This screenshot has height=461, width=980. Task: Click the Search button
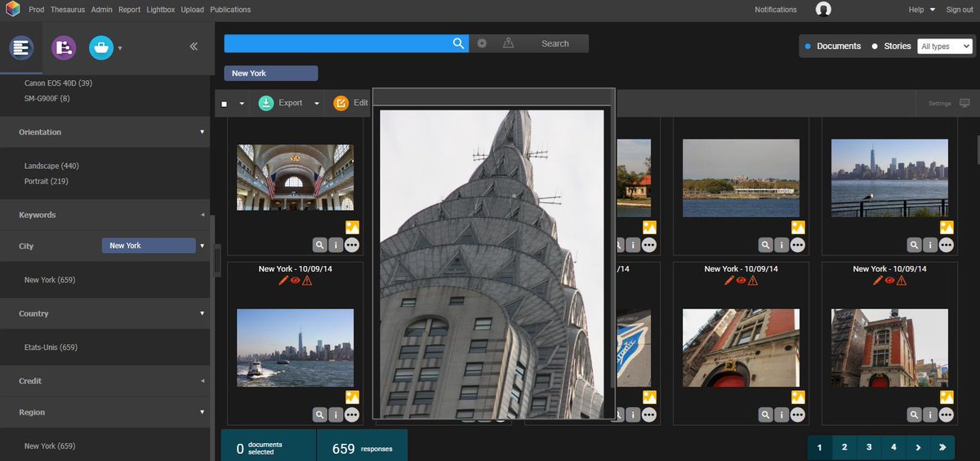(555, 43)
